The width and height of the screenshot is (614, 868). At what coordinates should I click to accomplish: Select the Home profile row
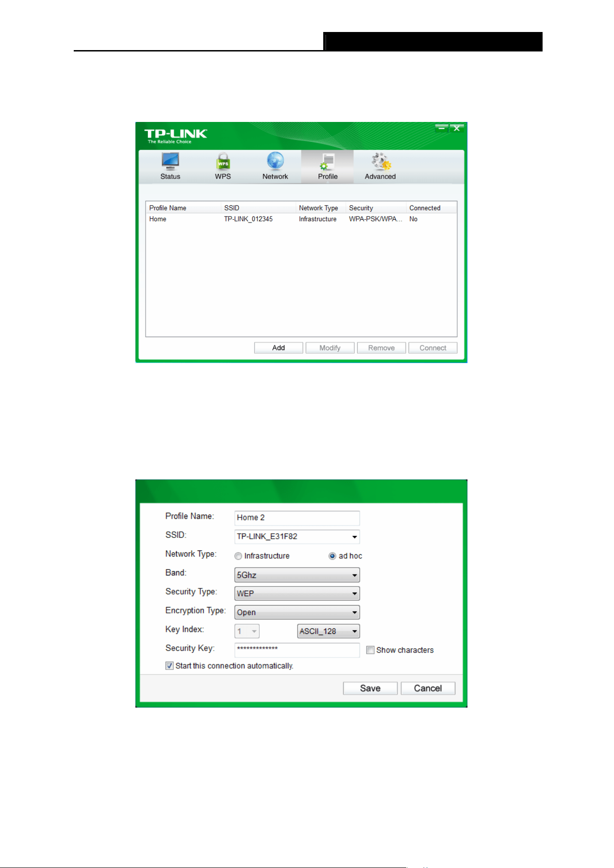pos(301,219)
